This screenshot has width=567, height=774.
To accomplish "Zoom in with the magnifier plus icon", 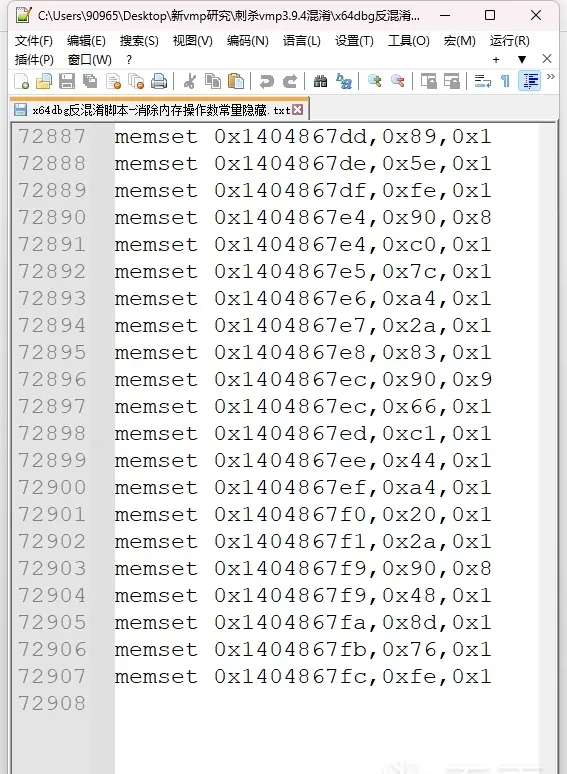I will (374, 81).
